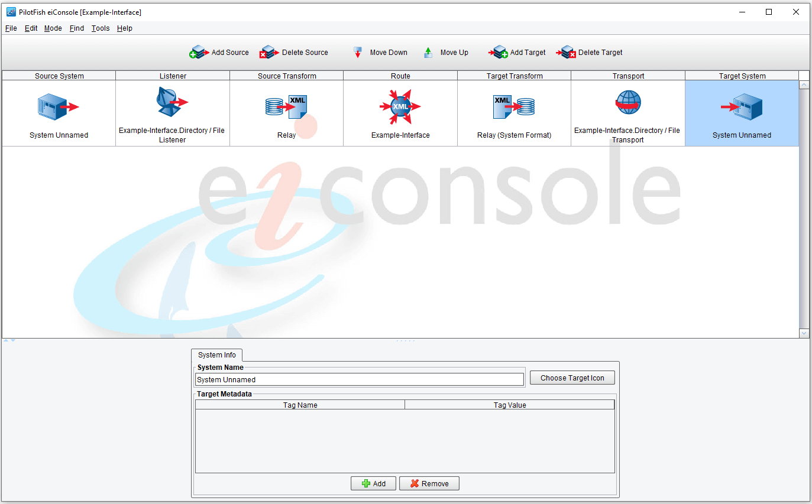This screenshot has height=504, width=812.
Task: Select the Target System server icon
Action: pyautogui.click(x=742, y=107)
